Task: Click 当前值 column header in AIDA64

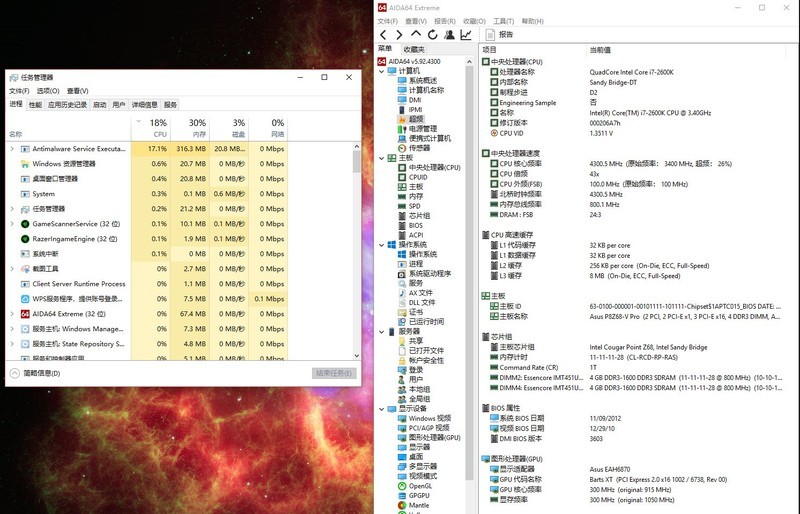Action: click(x=600, y=50)
